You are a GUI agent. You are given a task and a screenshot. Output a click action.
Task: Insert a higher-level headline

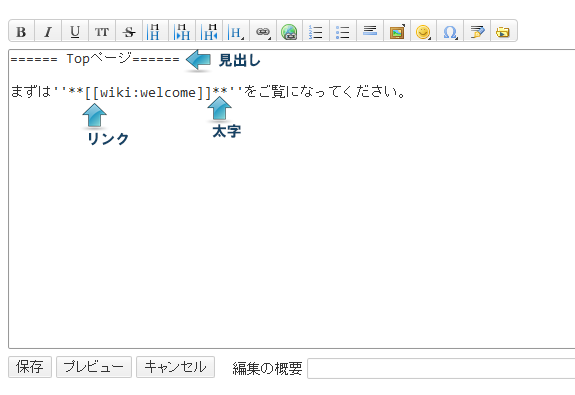point(209,32)
